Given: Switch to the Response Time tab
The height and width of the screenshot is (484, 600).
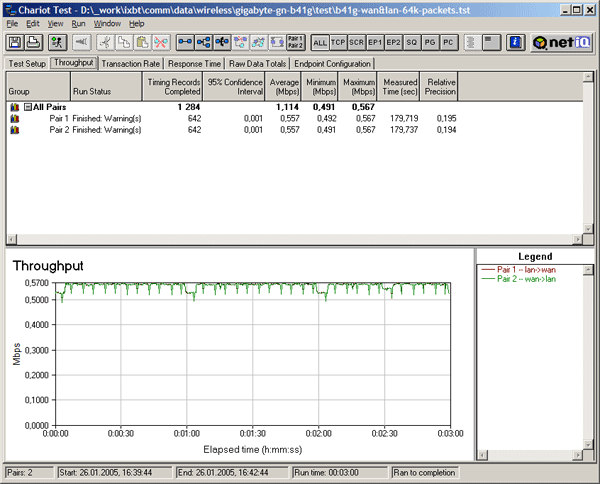Looking at the screenshot, I should click(x=194, y=64).
